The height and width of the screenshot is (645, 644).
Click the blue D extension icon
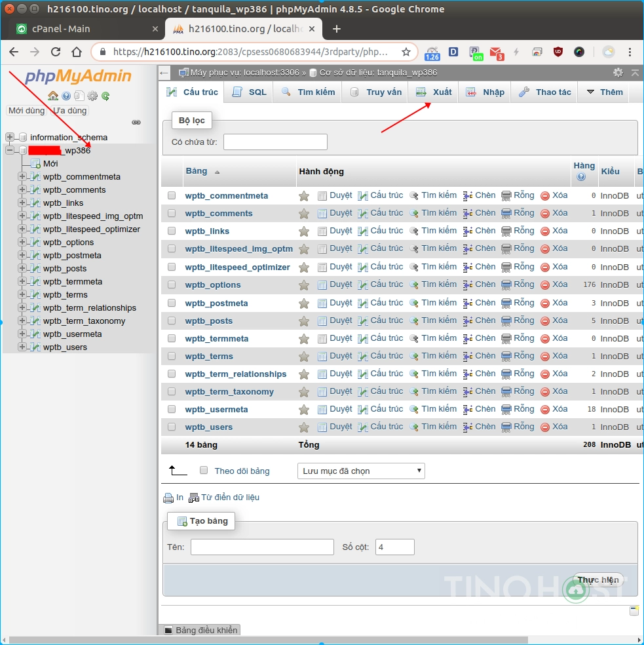pyautogui.click(x=453, y=52)
